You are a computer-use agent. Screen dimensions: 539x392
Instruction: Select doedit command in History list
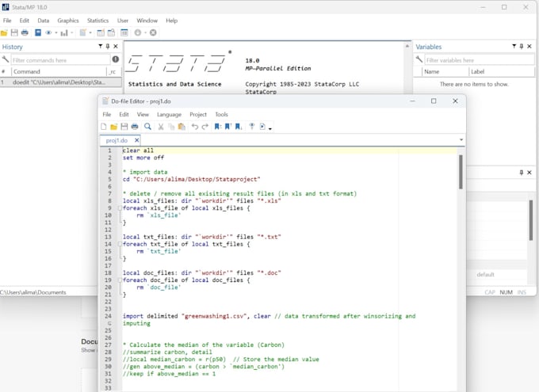(60, 82)
